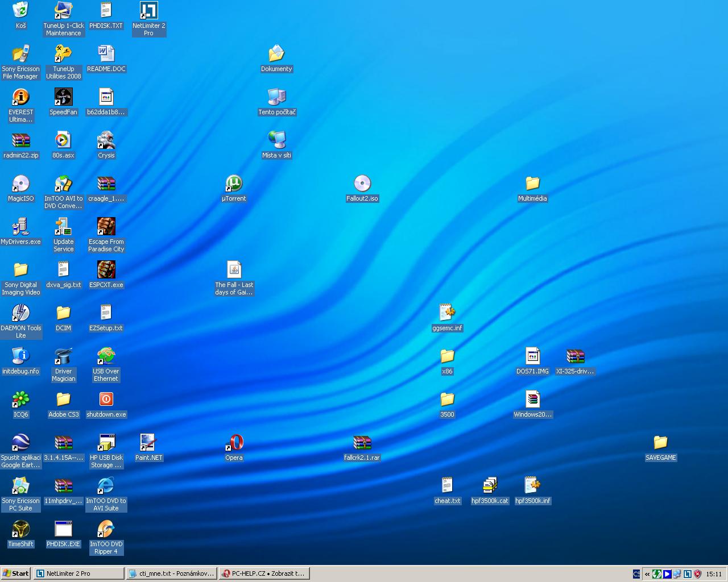728x582 pixels.
Task: Click the red security shield tray icon
Action: coord(698,574)
